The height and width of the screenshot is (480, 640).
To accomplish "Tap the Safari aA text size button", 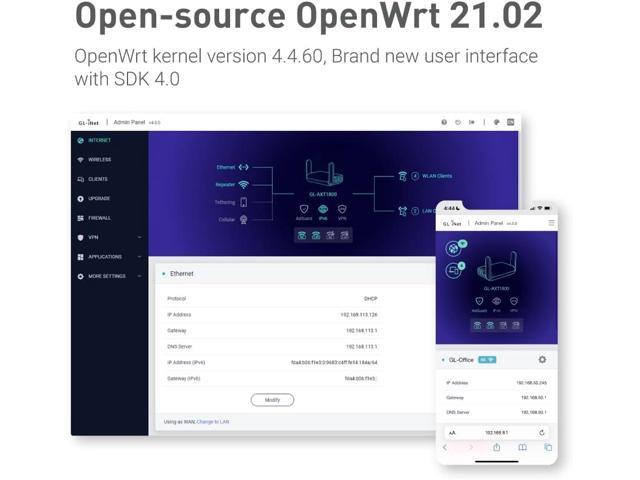I will [452, 433].
